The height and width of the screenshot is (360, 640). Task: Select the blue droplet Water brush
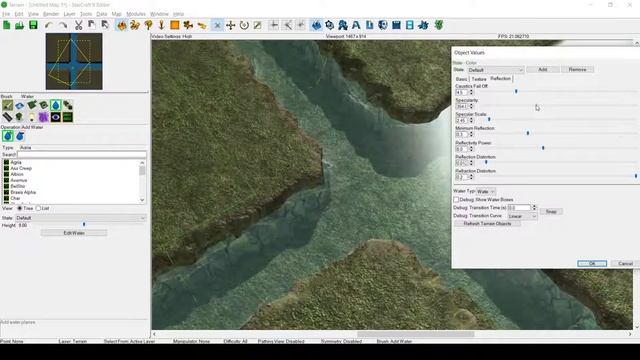click(56, 105)
